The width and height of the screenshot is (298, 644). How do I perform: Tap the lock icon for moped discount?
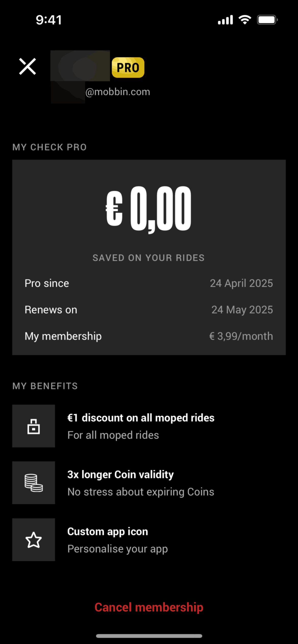coord(34,426)
